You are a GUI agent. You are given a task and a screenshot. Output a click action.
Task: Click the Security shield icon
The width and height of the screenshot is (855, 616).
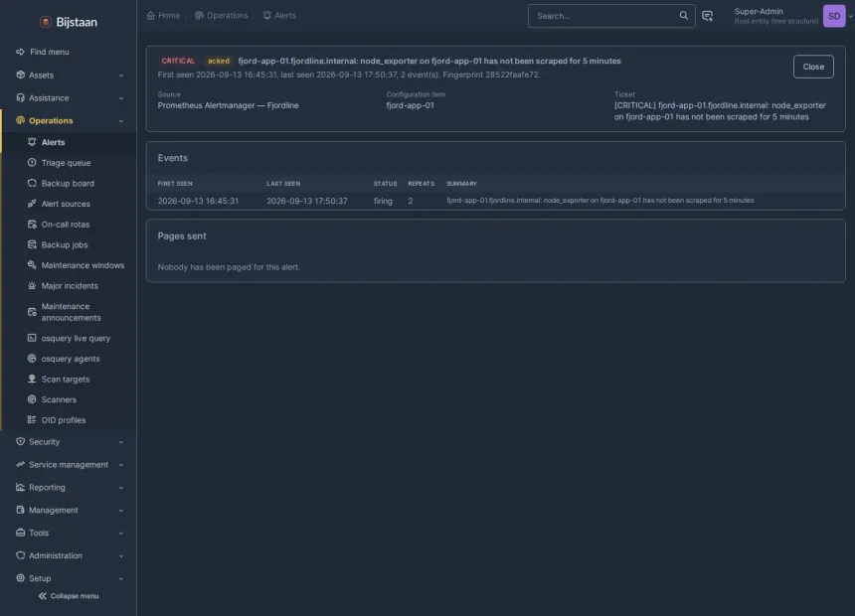click(x=20, y=441)
